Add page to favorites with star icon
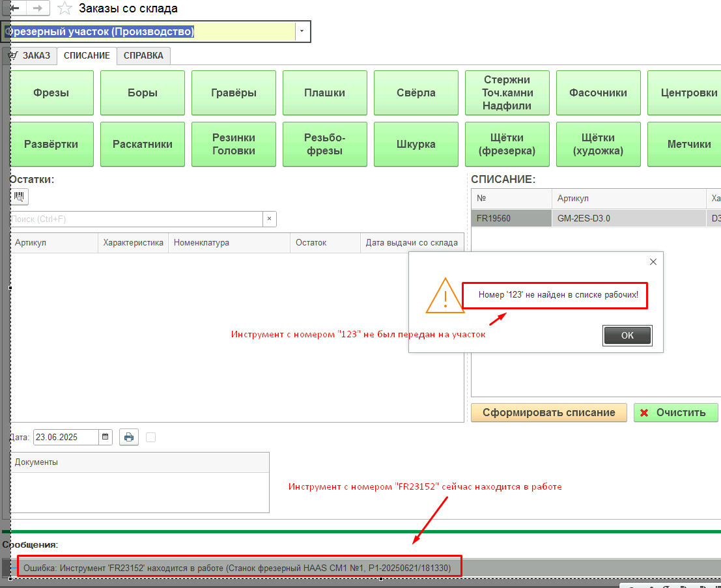 [x=64, y=8]
